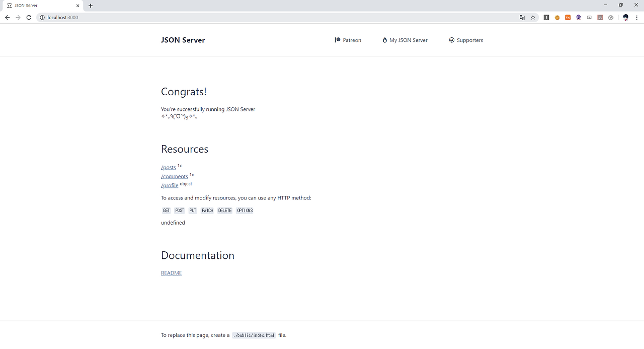Click the DELETE method badge
Viewport: 644px width, 349px height.
225,211
